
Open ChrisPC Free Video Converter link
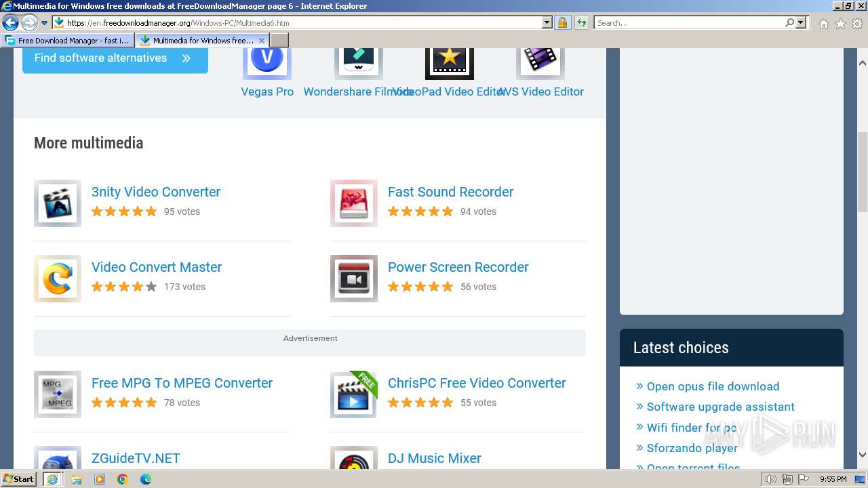pos(477,383)
